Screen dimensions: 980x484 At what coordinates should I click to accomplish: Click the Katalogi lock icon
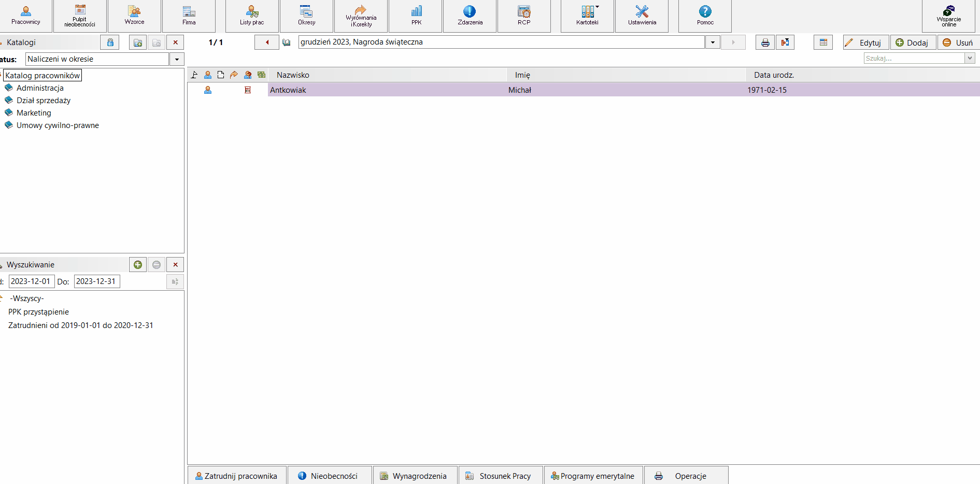click(x=110, y=42)
